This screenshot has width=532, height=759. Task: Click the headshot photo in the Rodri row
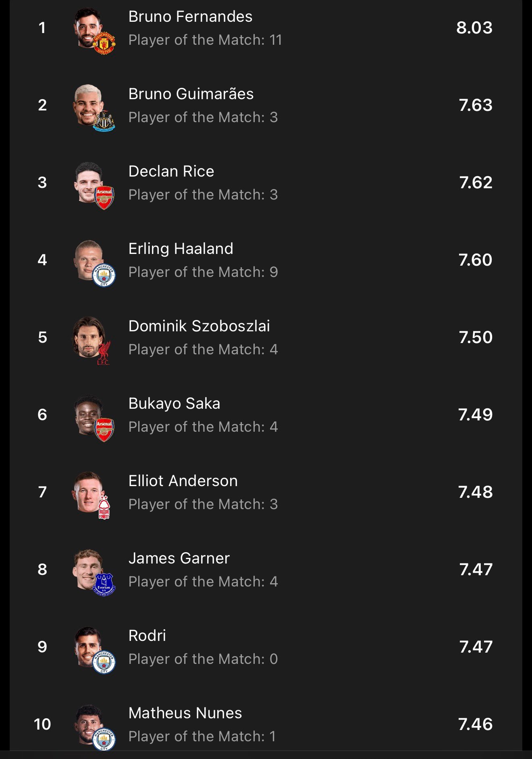pos(87,646)
